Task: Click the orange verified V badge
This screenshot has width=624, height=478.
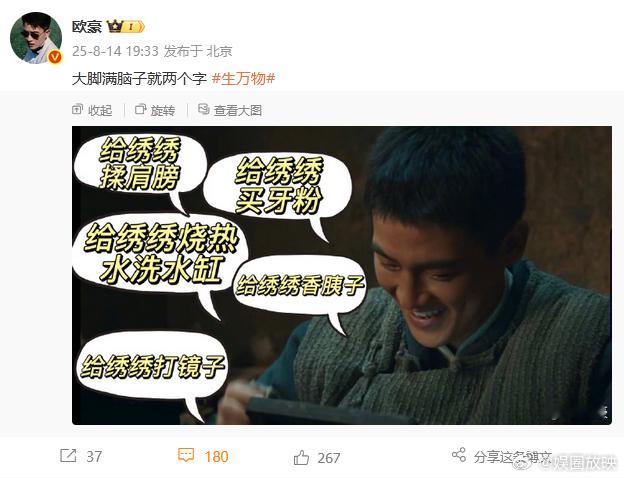Action: (x=55, y=57)
